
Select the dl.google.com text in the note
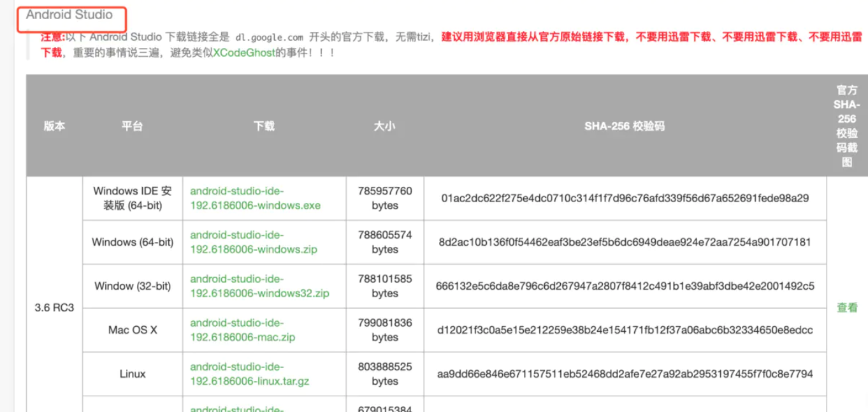[269, 38]
